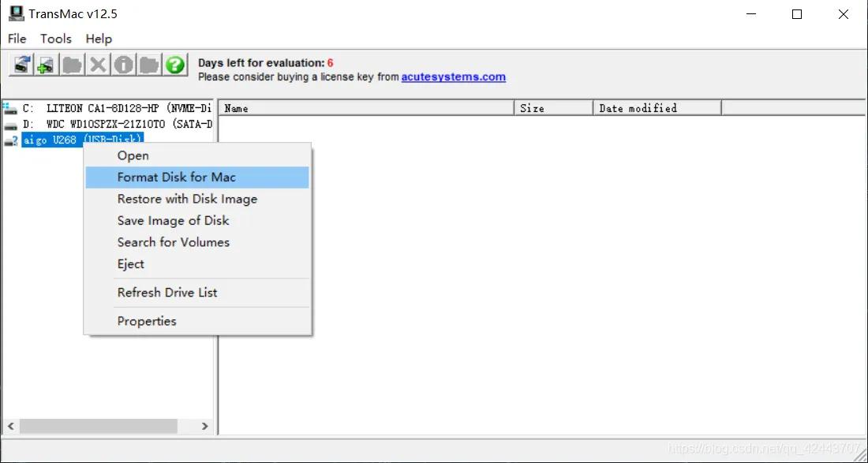Click the drive list scrollbar right arrow
The image size is (868, 463).
coord(204,426)
